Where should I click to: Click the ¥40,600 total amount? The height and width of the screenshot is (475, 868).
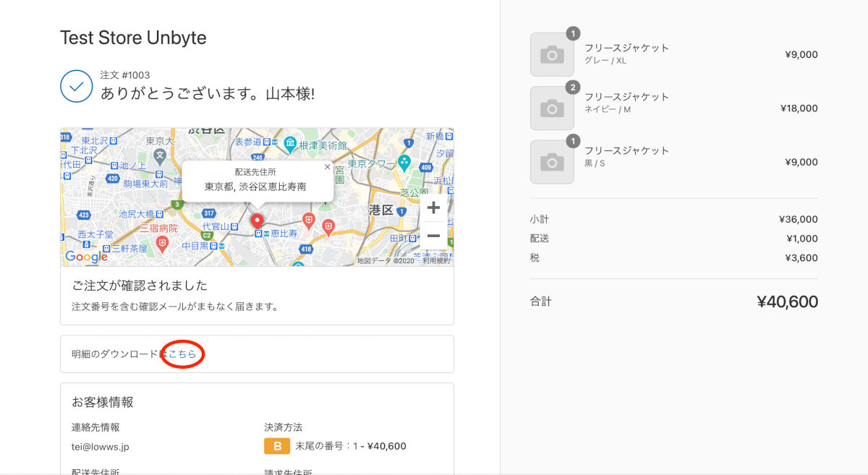(x=787, y=302)
